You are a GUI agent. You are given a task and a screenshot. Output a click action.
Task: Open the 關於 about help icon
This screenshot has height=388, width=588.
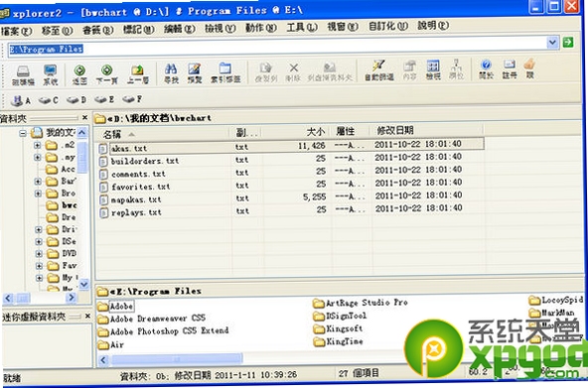point(486,69)
